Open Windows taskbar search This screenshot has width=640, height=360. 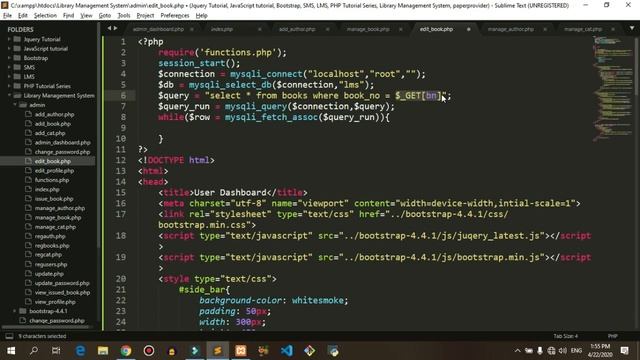point(34,351)
